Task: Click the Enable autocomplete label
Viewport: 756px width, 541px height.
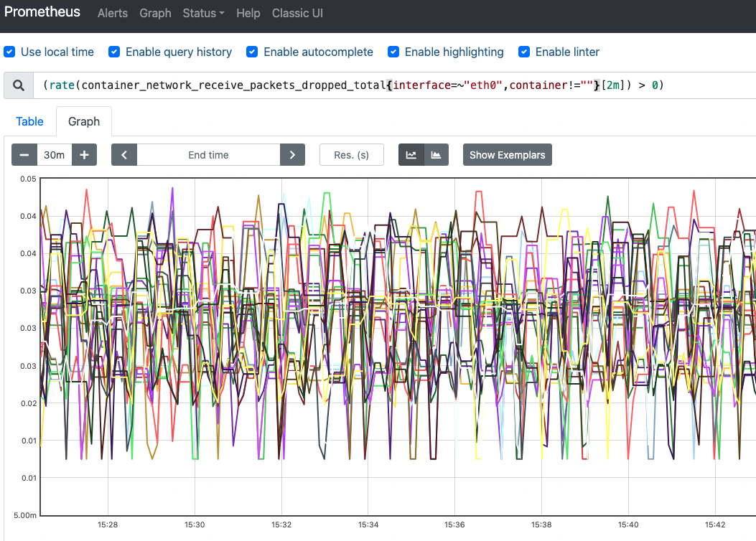Action: [x=318, y=52]
